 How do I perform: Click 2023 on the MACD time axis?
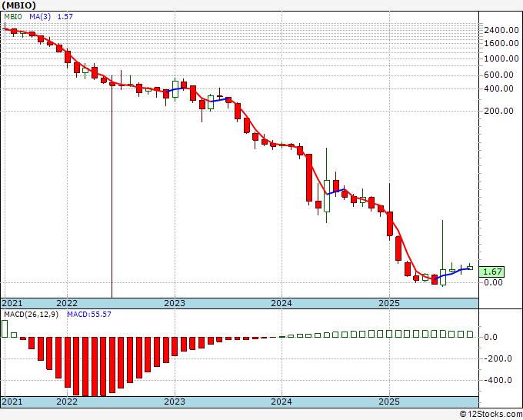(x=175, y=402)
